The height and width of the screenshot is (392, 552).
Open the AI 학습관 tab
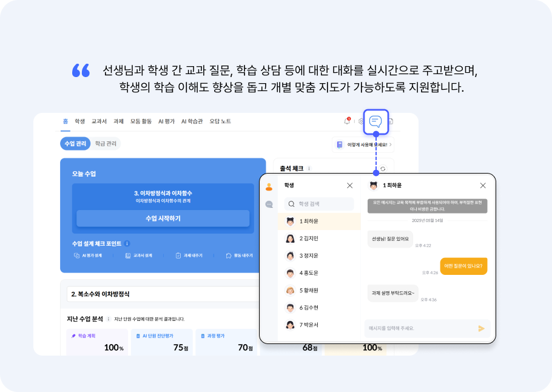tap(192, 121)
